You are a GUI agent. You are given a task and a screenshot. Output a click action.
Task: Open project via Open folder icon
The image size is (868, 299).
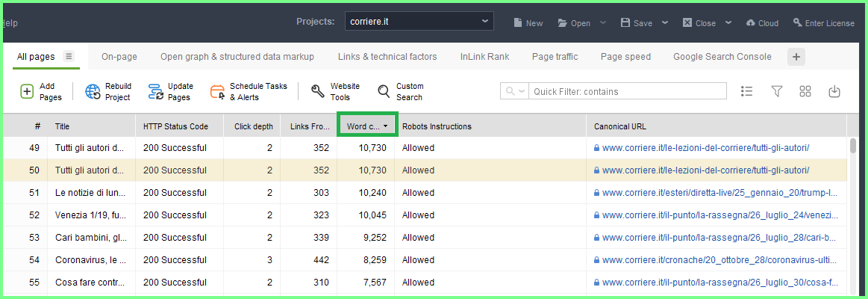563,22
